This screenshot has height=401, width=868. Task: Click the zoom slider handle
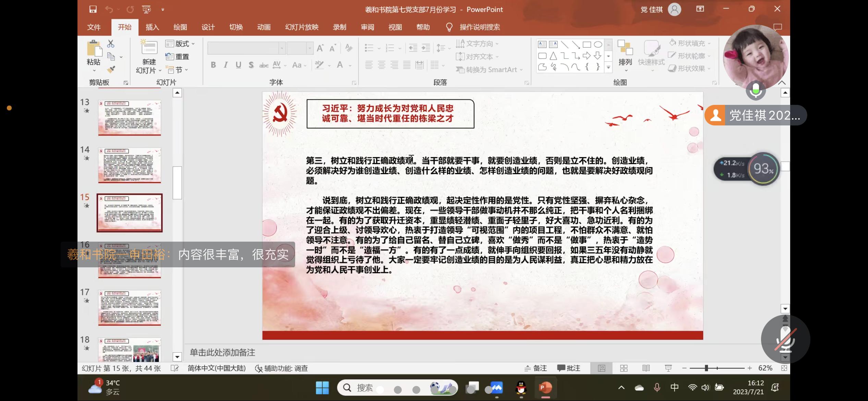click(706, 368)
